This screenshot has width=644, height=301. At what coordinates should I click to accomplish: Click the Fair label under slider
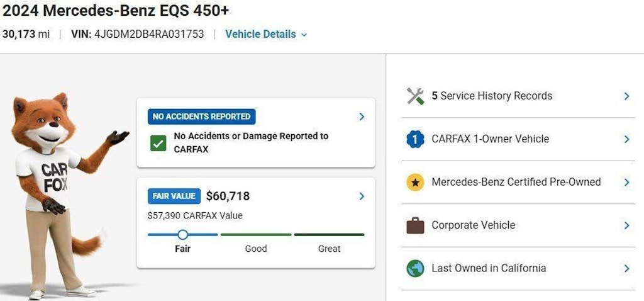(183, 249)
